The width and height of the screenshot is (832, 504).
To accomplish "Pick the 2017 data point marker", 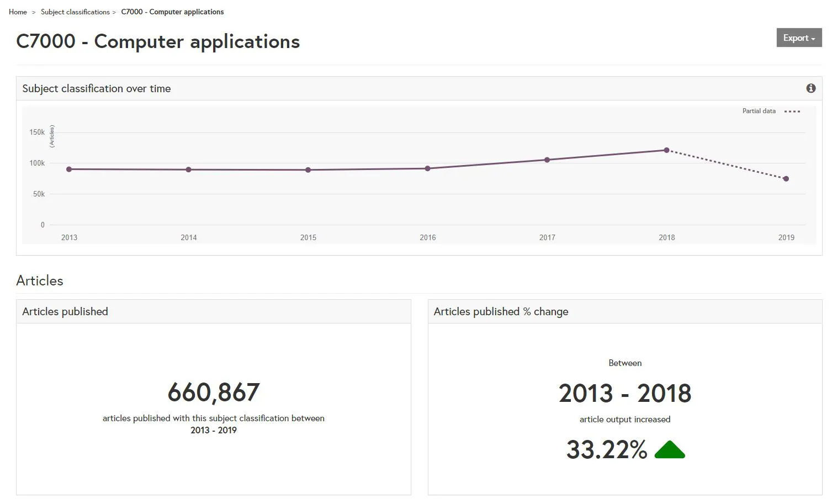I will 547,160.
